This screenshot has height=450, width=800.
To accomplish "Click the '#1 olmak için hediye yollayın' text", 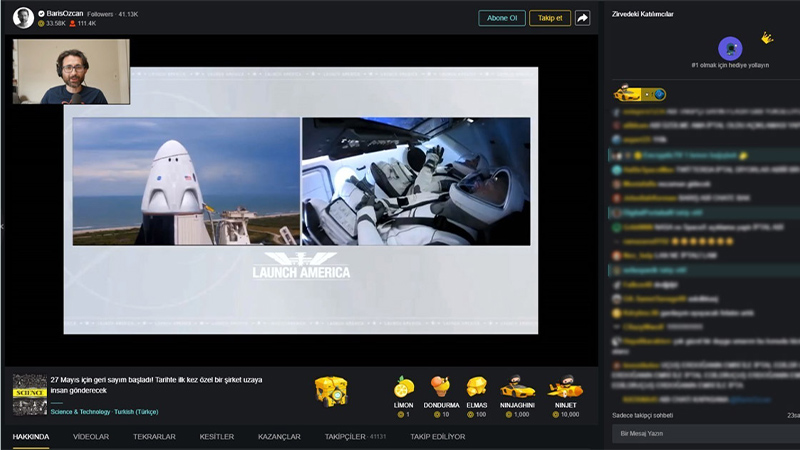I will point(730,65).
